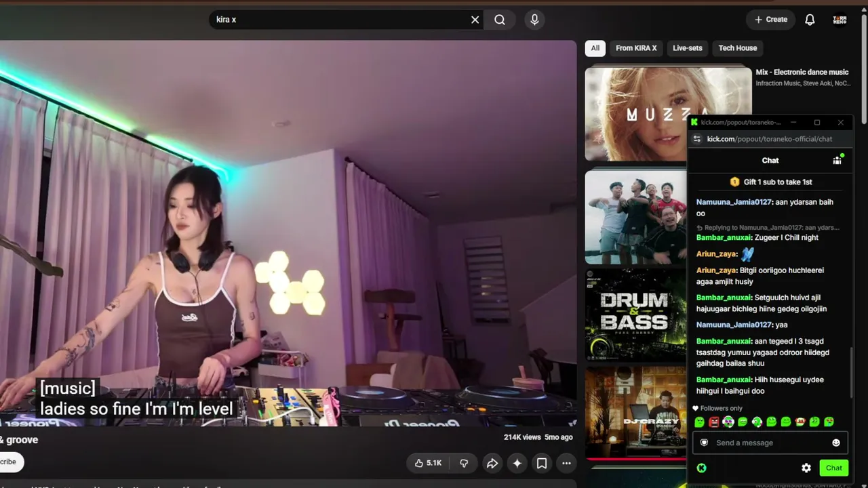Open Namuuna_Jamia0127's profile from 'aan ydarsan' message
Screen dimensions: 868x488
[x=734, y=202]
